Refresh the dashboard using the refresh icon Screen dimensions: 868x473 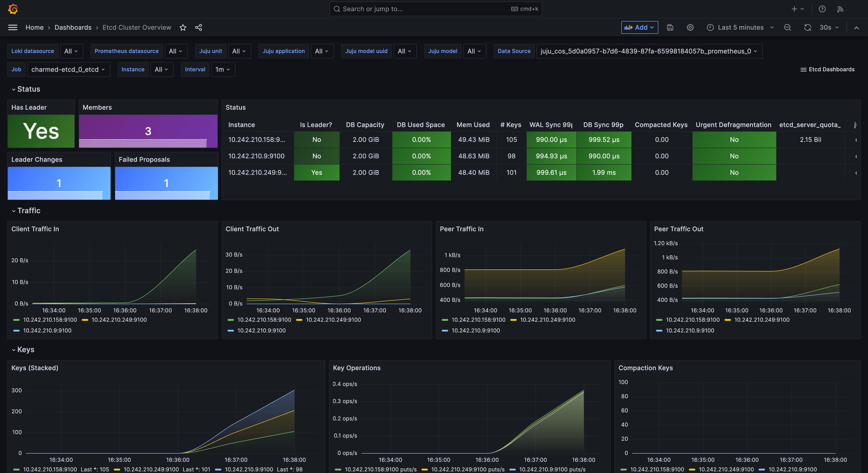tap(808, 27)
